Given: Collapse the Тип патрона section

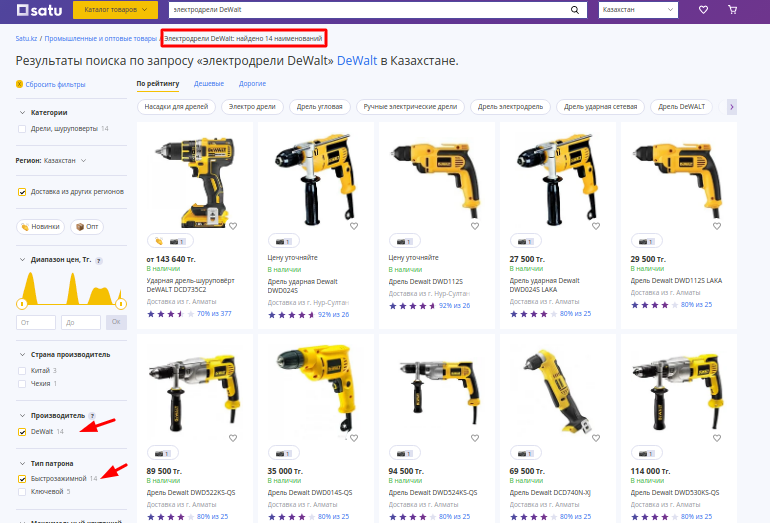Looking at the screenshot, I should (x=22, y=464).
